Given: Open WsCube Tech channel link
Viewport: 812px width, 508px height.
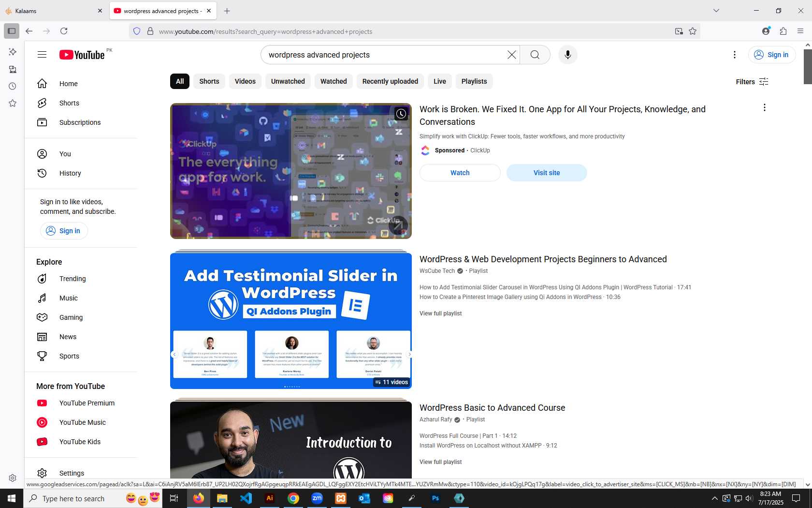Looking at the screenshot, I should click(437, 271).
